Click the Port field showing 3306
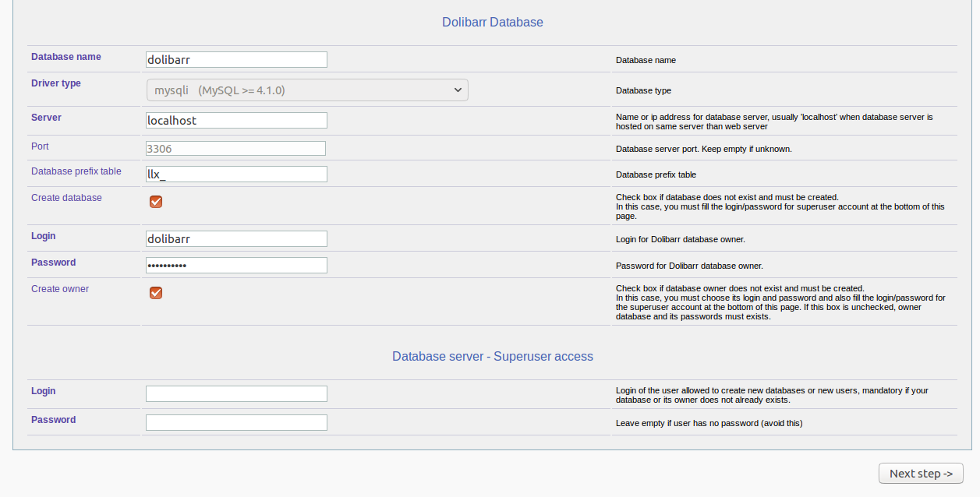 click(235, 149)
